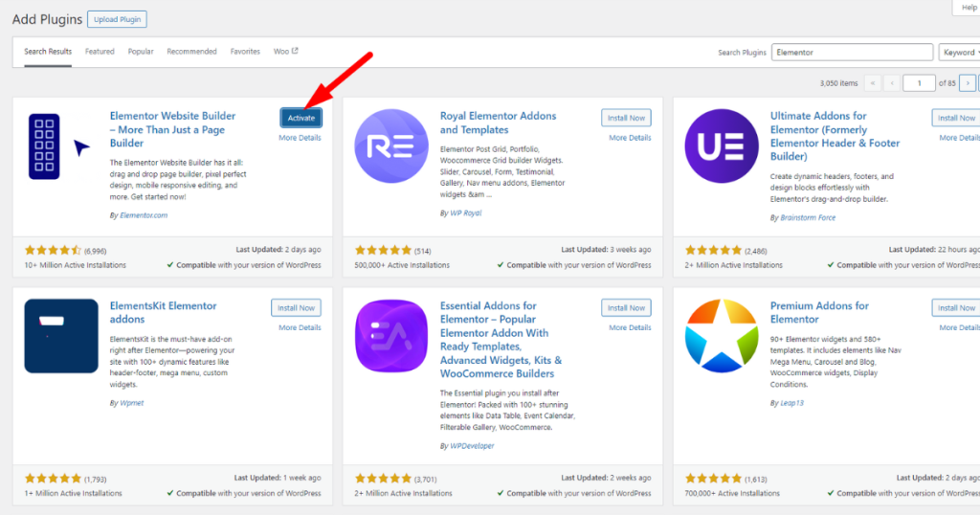Activate the Elementor Website Builder plugin
The width and height of the screenshot is (980, 515).
301,118
